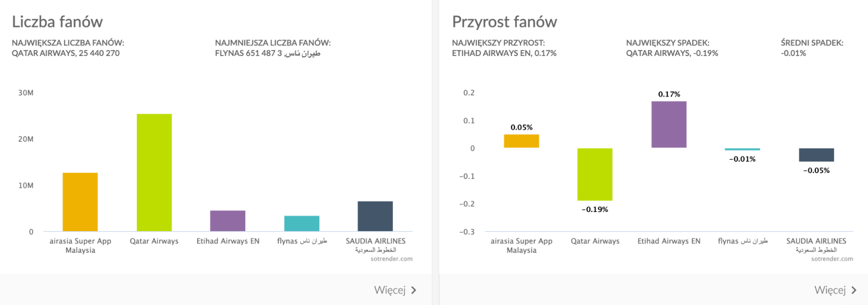Click the Największy spadek statistic text

[x=672, y=48]
